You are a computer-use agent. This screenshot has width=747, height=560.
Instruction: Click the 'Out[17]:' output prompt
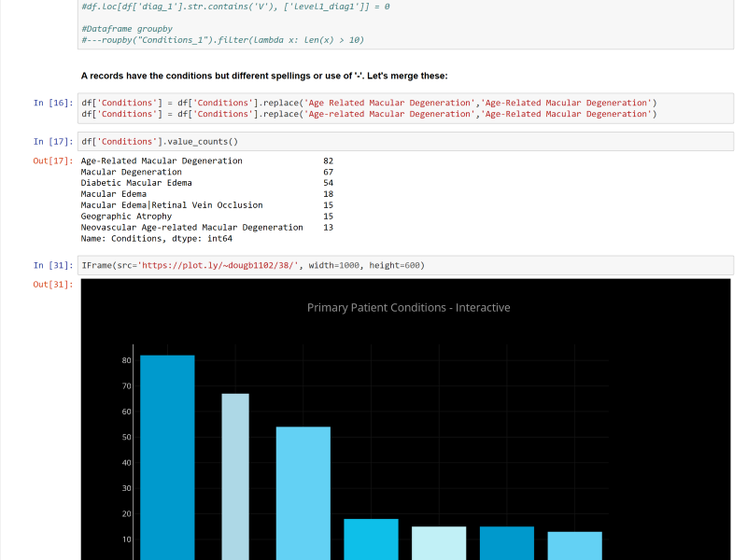pyautogui.click(x=53, y=161)
